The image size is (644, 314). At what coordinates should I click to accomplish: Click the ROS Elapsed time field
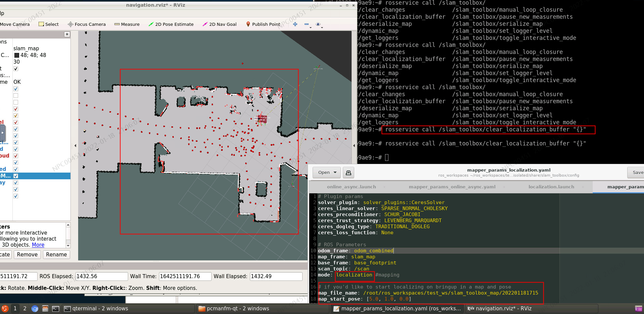(102, 276)
